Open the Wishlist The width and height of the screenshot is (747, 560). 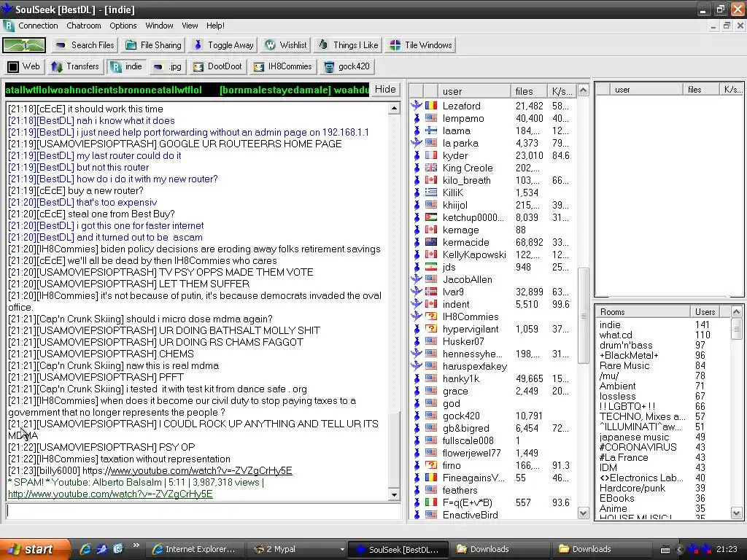click(286, 45)
